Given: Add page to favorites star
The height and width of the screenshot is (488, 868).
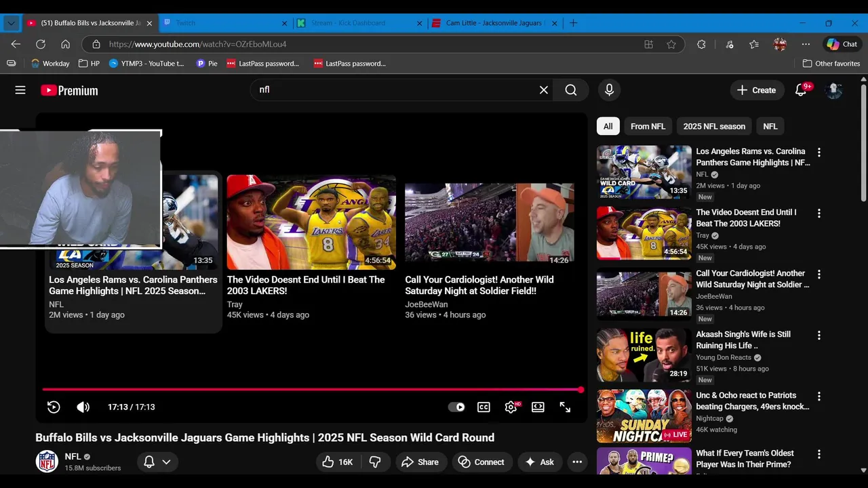Looking at the screenshot, I should [671, 44].
